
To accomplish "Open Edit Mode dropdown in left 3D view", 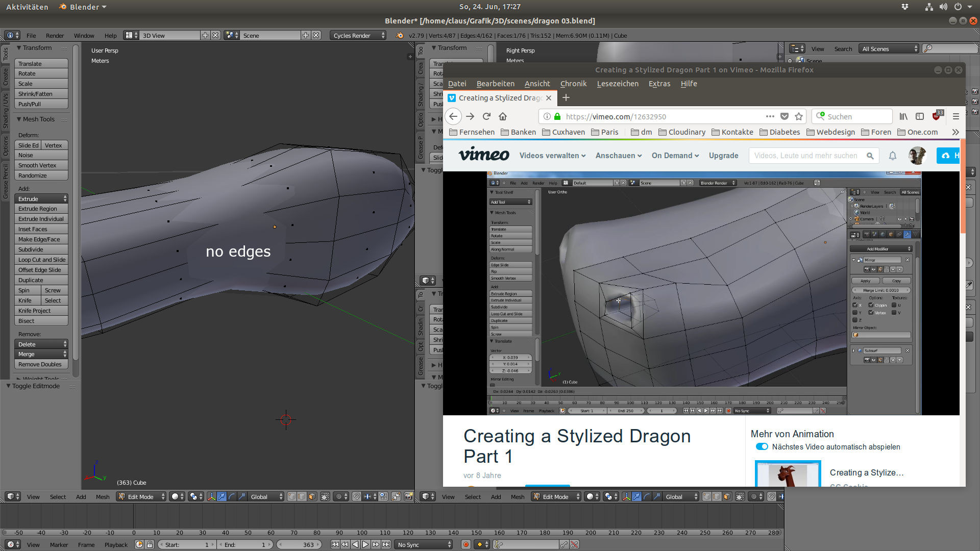I will (141, 496).
